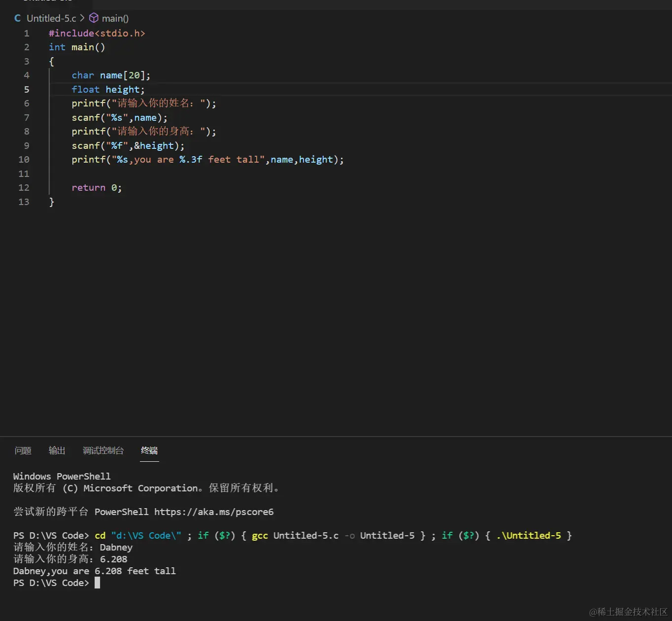Click the "int main()" code line
Image resolution: width=672 pixels, height=621 pixels.
(77, 47)
